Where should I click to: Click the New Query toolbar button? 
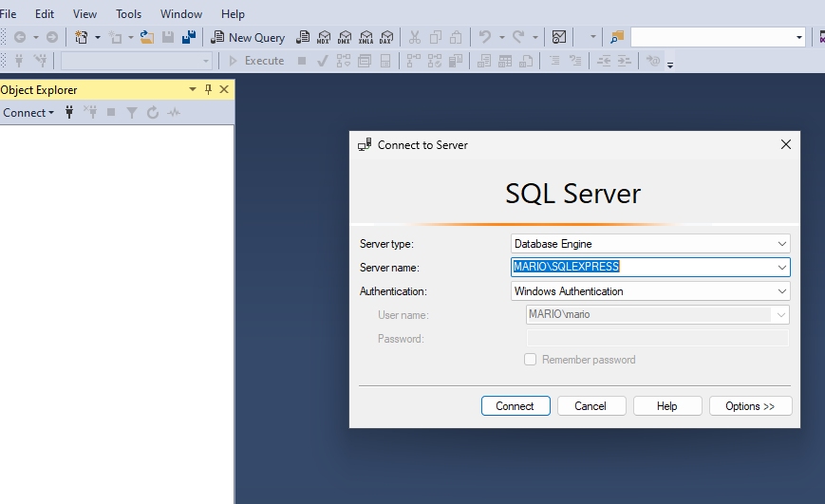[248, 37]
